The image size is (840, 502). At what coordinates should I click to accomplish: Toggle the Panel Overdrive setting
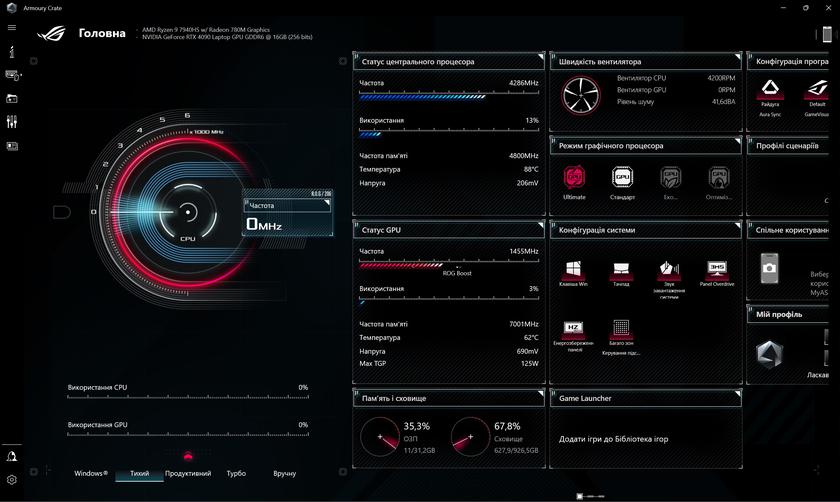(716, 270)
